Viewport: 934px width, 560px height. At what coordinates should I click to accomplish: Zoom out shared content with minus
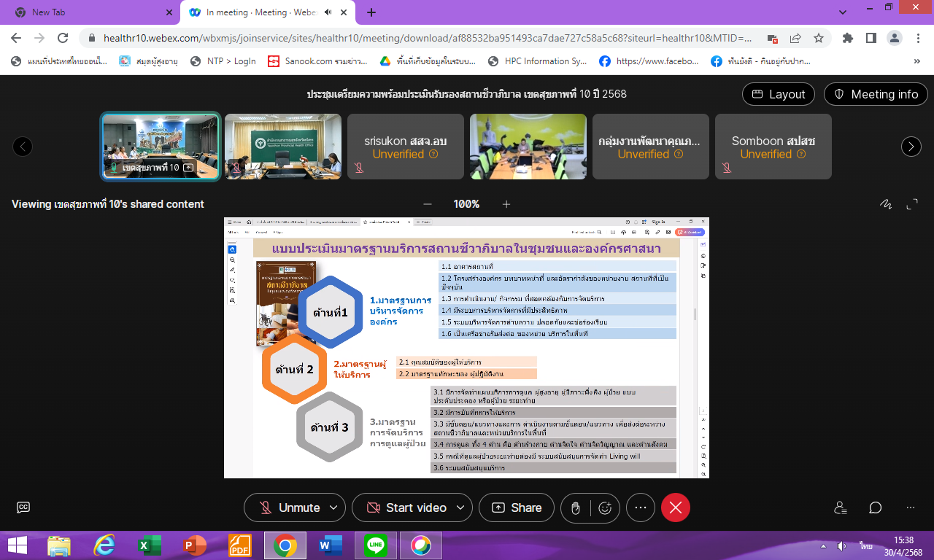[x=428, y=204]
